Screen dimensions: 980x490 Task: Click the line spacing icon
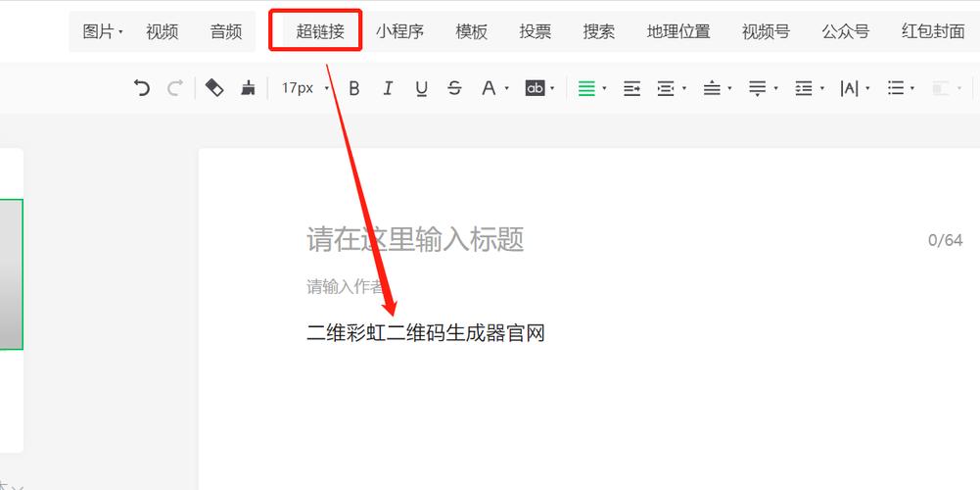[803, 88]
